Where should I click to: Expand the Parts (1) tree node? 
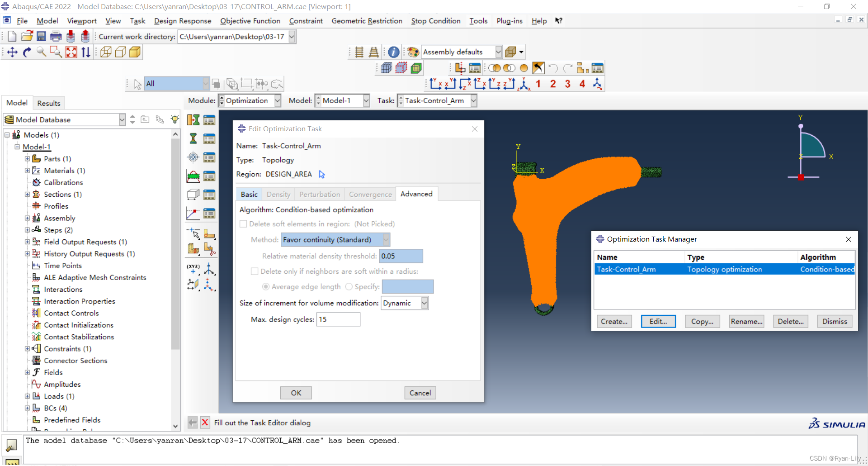27,159
